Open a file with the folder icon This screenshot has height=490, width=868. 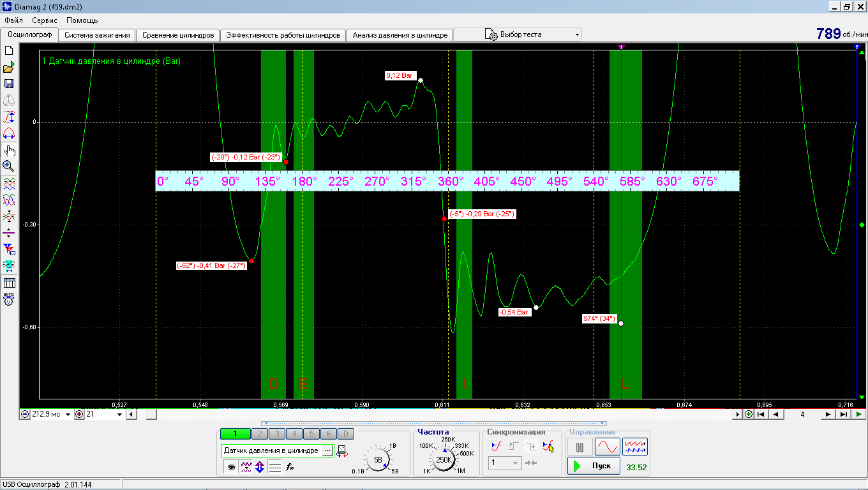pos(9,67)
